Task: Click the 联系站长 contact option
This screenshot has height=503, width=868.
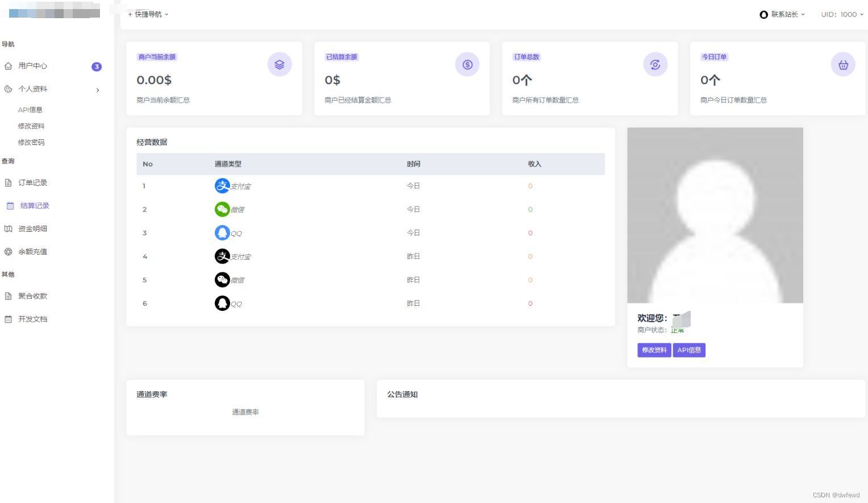Action: point(784,14)
